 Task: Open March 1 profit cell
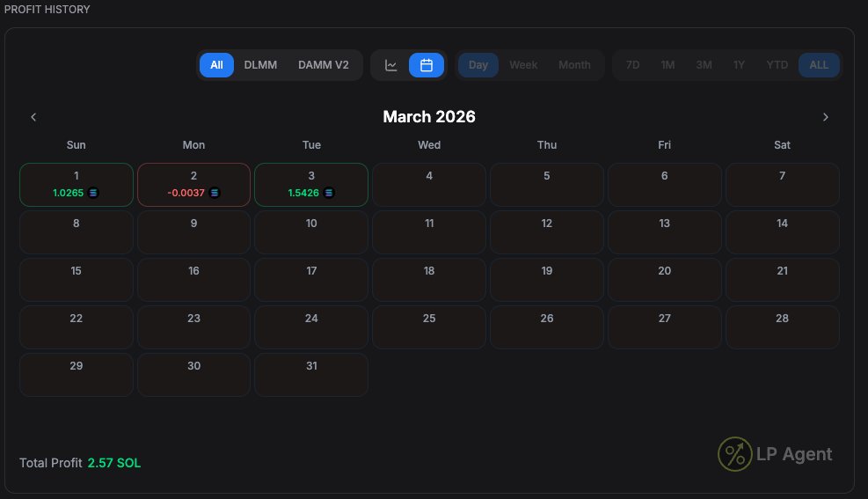[x=77, y=185]
